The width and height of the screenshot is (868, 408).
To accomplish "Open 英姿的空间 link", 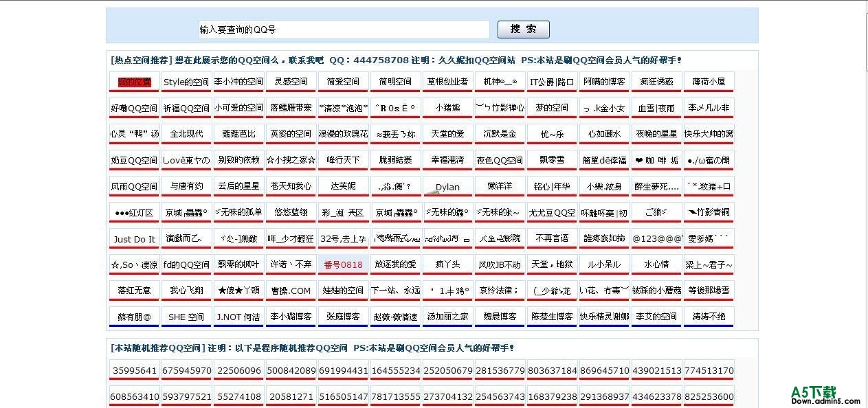I will pos(291,134).
